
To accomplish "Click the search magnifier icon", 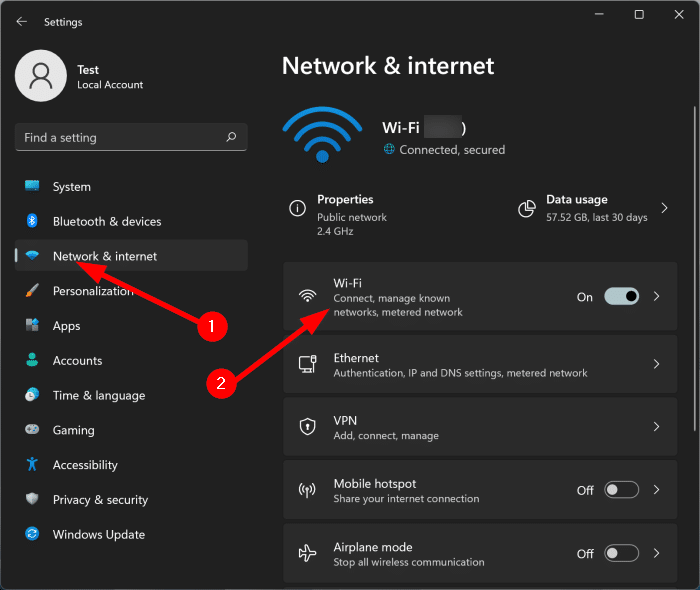I will tap(231, 137).
